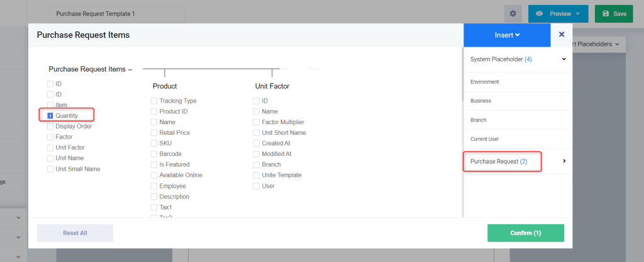
Task: Open the Preview dropdown arrow
Action: tap(578, 14)
